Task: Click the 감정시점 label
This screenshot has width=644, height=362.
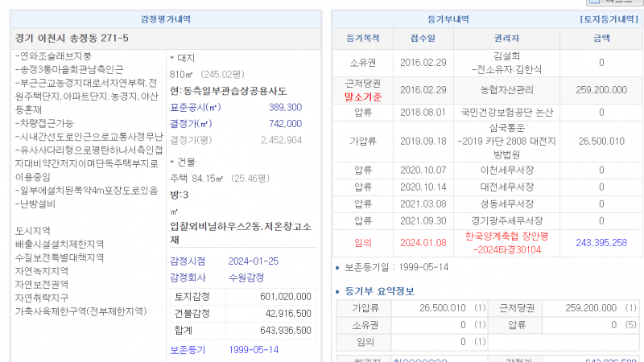Action: pyautogui.click(x=187, y=261)
